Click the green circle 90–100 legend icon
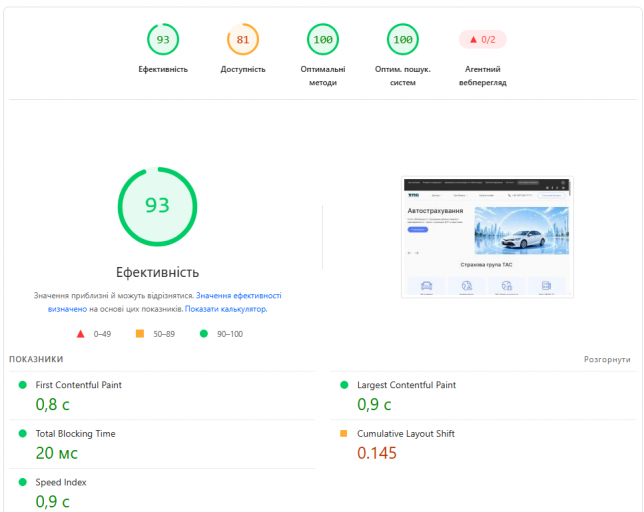 204,333
